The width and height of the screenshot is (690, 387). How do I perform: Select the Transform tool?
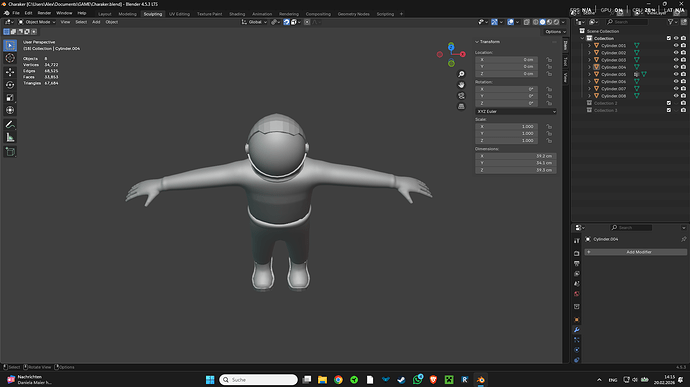tap(10, 110)
